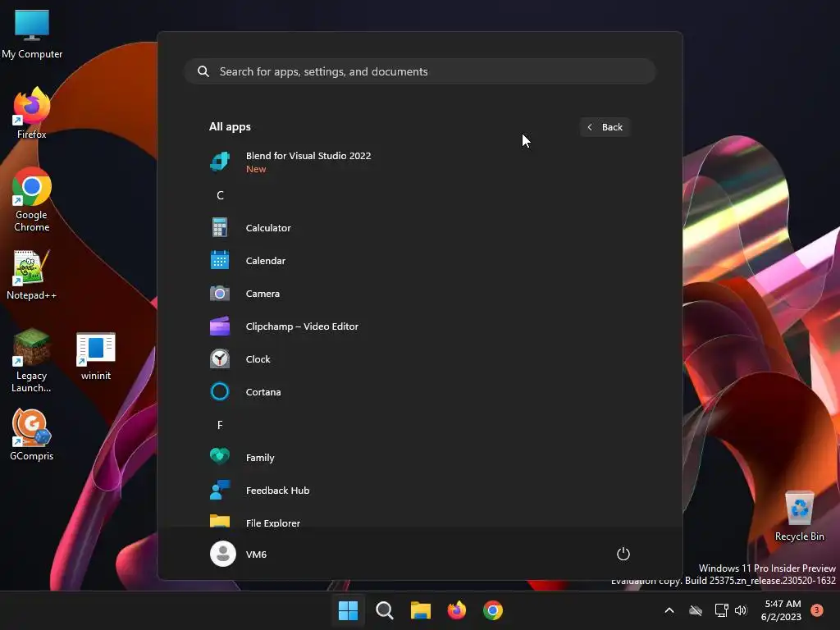The image size is (840, 630).
Task: Open the Feedback Hub icon
Action: (220, 490)
